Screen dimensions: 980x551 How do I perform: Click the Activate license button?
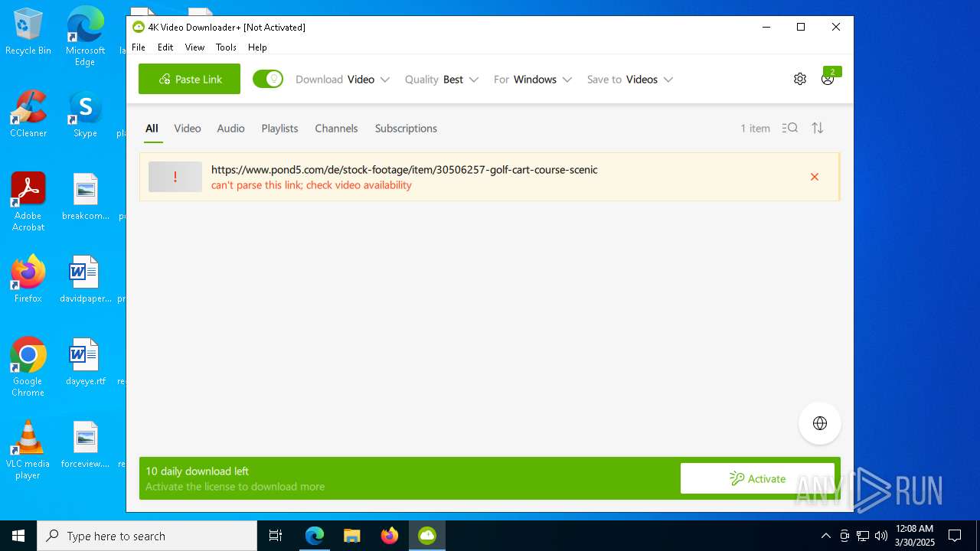click(757, 478)
